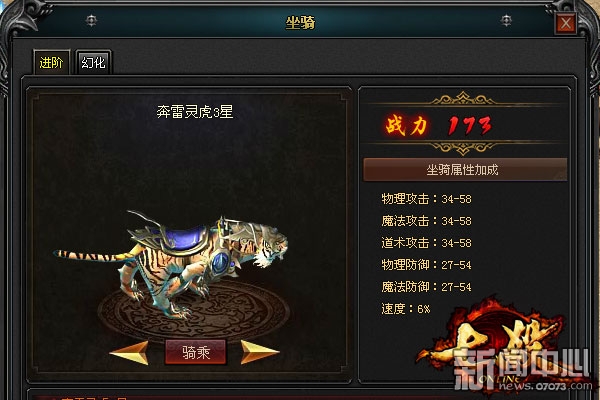
Task: Show previous mount with left gold arrow
Action: (x=129, y=353)
